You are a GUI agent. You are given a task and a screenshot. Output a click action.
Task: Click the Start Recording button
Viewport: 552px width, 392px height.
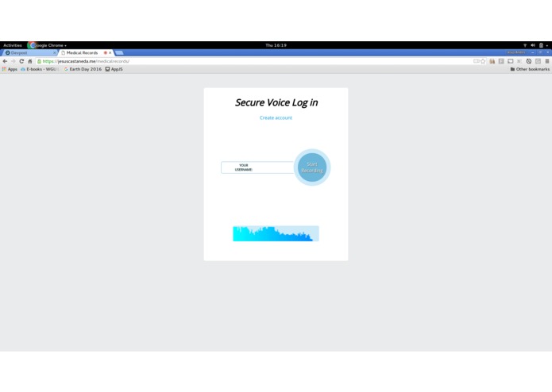pos(312,167)
